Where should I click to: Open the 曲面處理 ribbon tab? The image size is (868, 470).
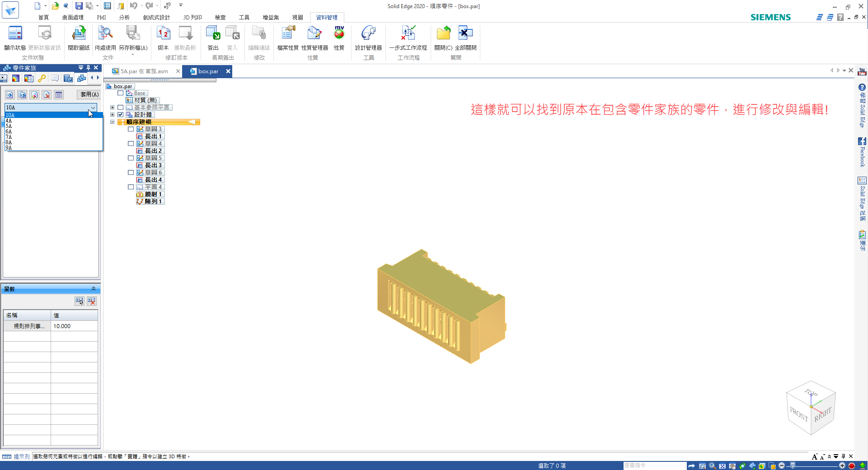pos(73,18)
